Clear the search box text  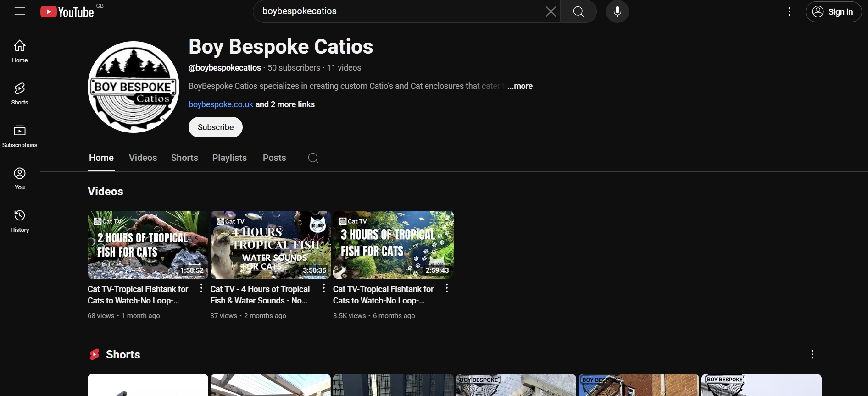[551, 11]
